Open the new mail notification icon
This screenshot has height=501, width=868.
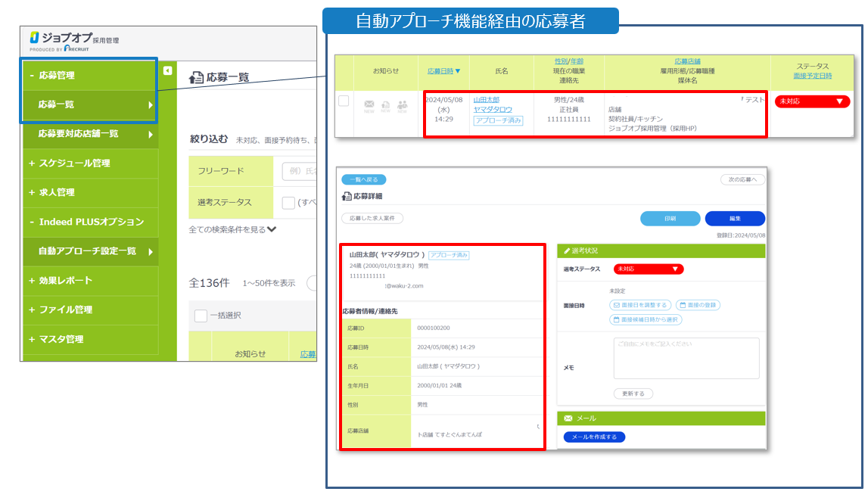(369, 104)
